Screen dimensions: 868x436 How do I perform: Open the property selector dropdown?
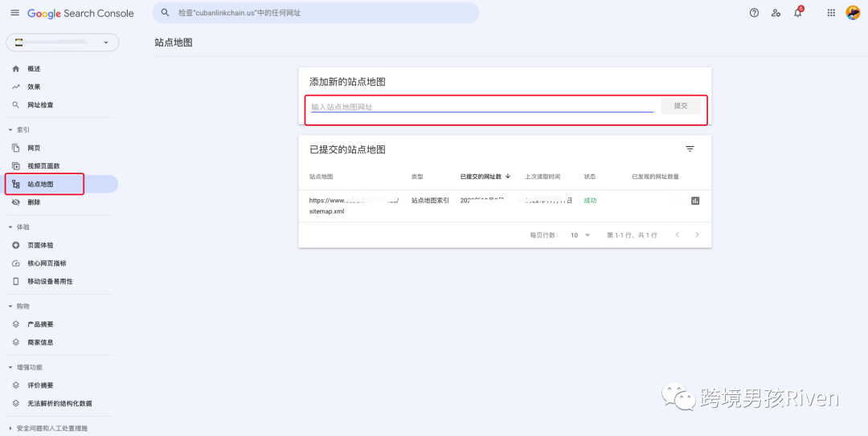pos(63,43)
